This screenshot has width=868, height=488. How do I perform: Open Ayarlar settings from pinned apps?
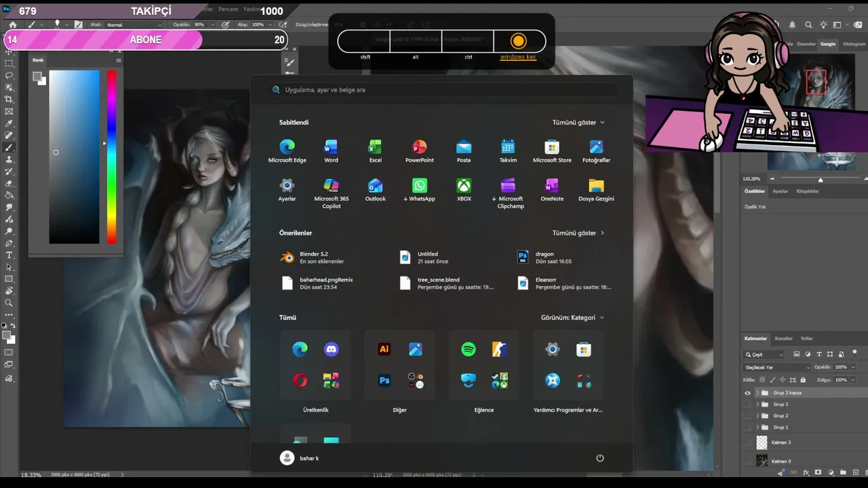pos(287,190)
